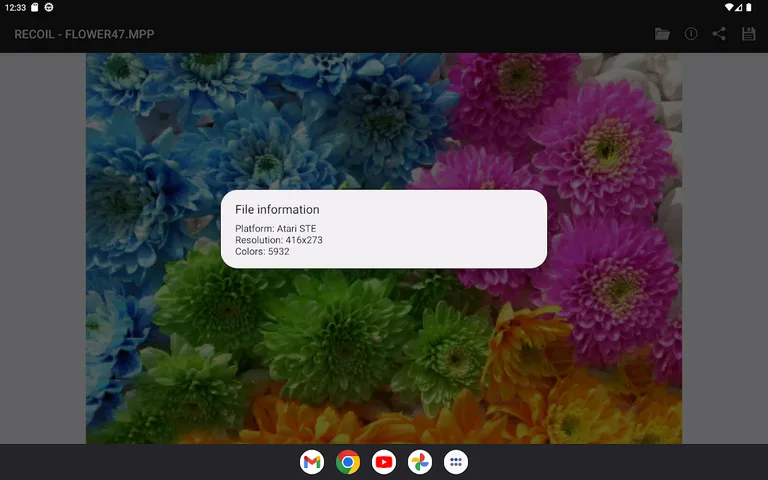
Task: Save the image using floppy disk icon
Action: point(748,34)
